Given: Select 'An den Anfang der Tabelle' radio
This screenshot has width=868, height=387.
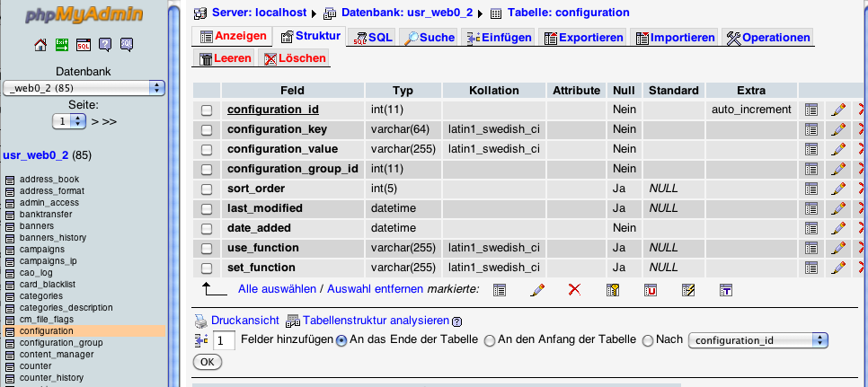Looking at the screenshot, I should 490,341.
